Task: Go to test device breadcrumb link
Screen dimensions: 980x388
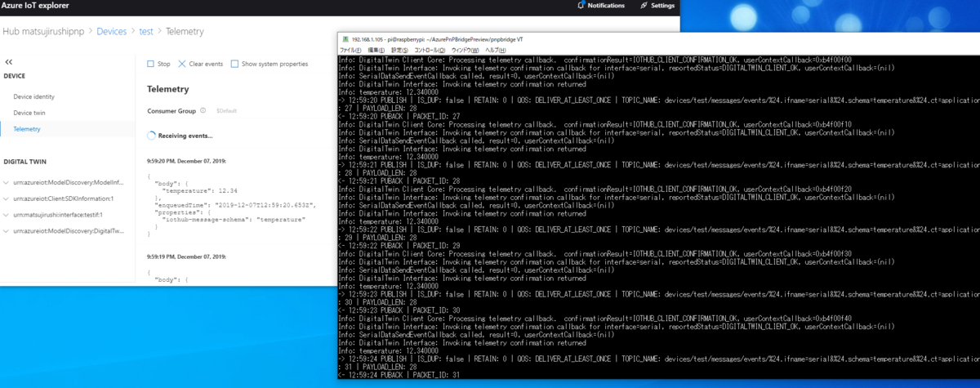Action: (146, 31)
